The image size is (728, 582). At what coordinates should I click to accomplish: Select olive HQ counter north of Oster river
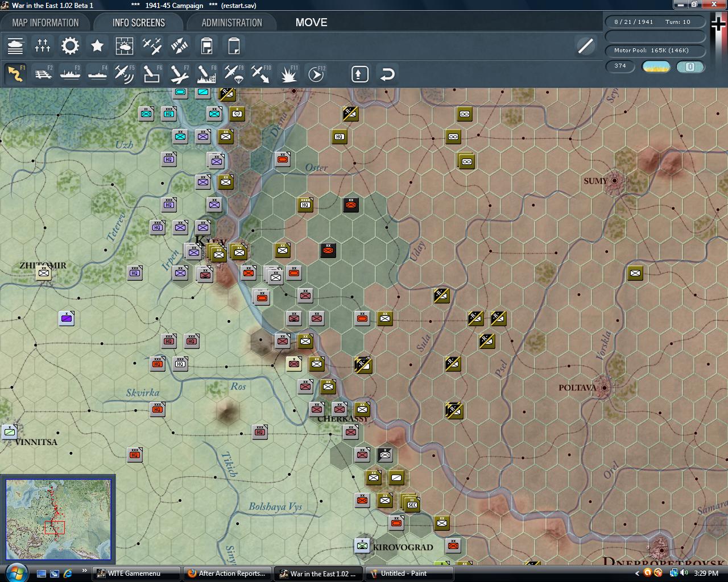pyautogui.click(x=340, y=136)
